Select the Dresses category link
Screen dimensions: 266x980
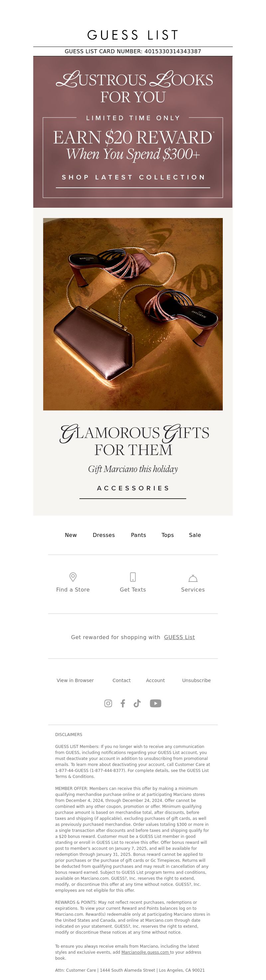point(104,535)
